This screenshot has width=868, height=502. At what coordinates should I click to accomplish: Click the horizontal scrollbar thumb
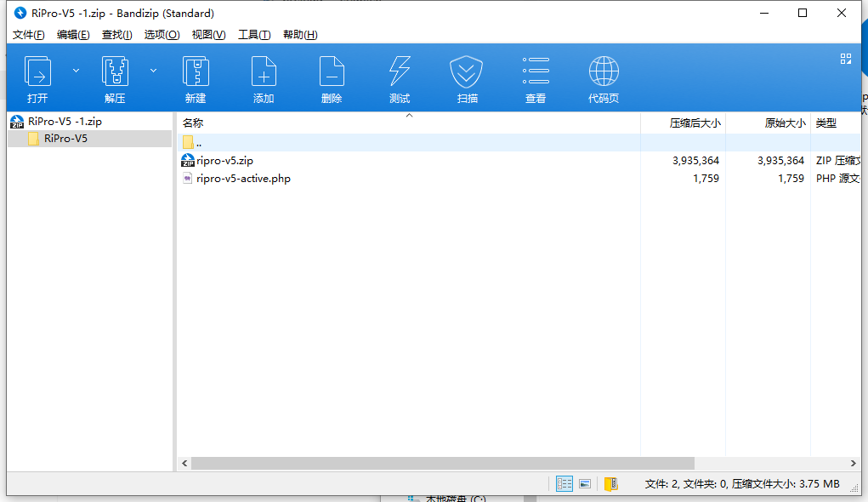pos(442,463)
